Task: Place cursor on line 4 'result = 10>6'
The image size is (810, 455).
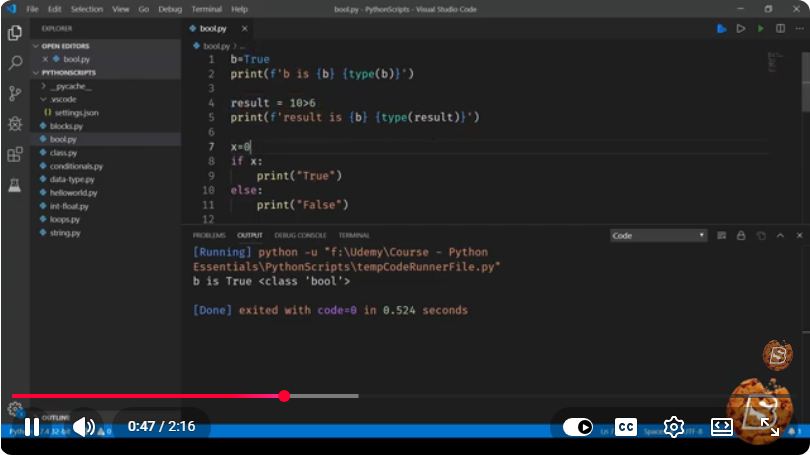Action: [x=273, y=103]
